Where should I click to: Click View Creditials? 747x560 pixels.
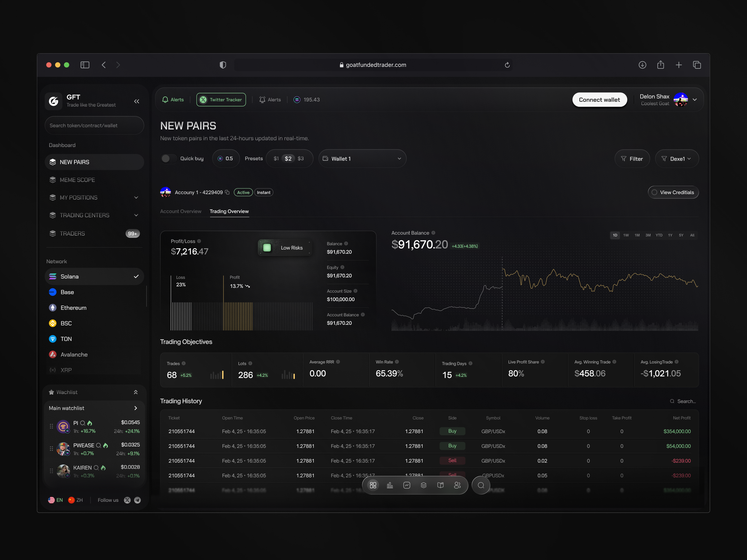click(x=673, y=192)
